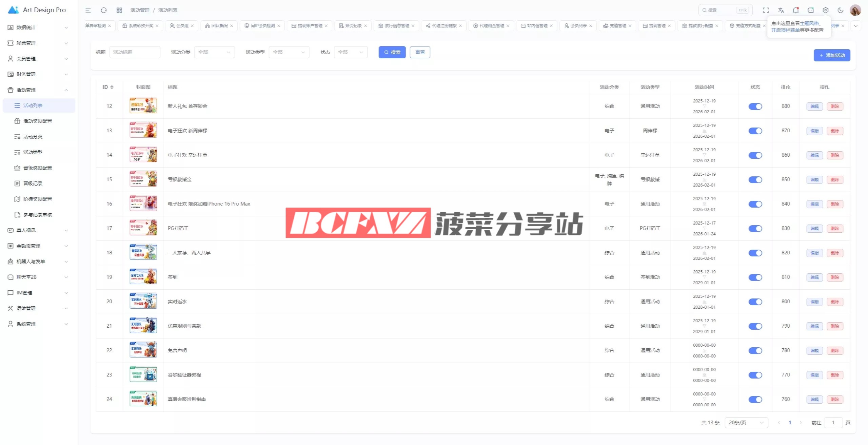Open the 状态 filter dropdown

(x=351, y=52)
